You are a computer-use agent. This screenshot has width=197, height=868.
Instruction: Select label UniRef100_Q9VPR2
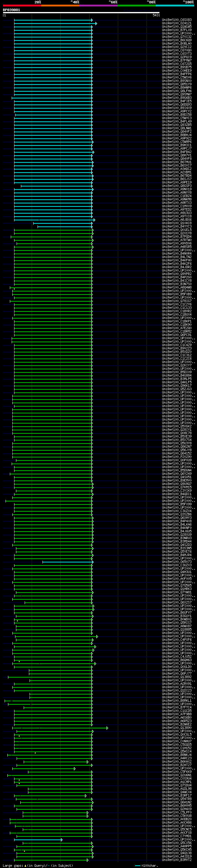tap(177, 274)
